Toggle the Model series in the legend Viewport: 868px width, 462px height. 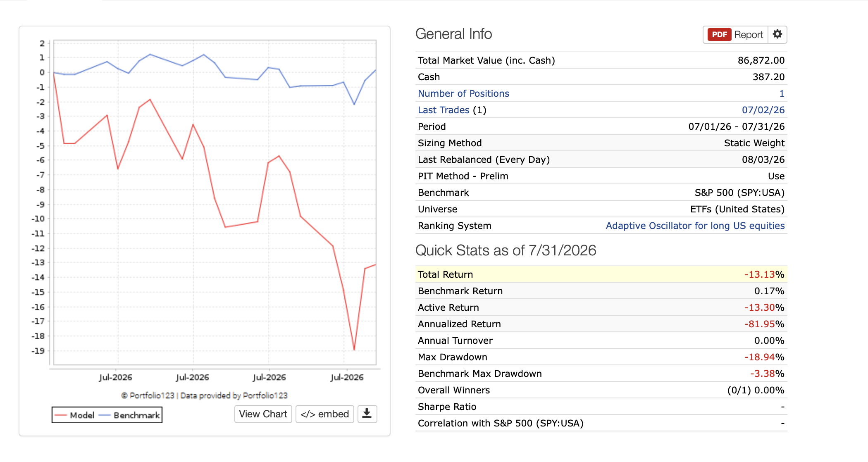pos(82,415)
